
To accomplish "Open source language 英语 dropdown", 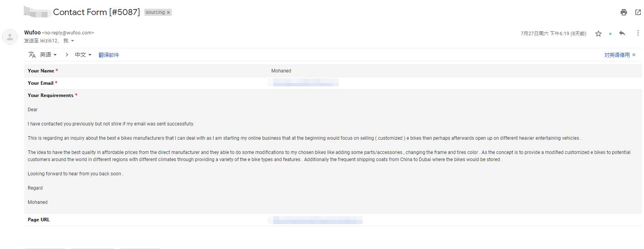I will click(48, 55).
